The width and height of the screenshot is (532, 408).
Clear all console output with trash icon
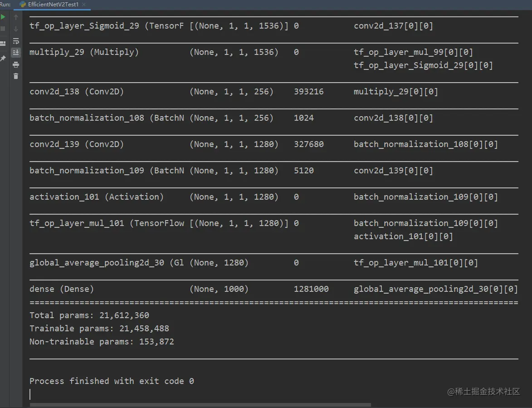click(x=15, y=76)
